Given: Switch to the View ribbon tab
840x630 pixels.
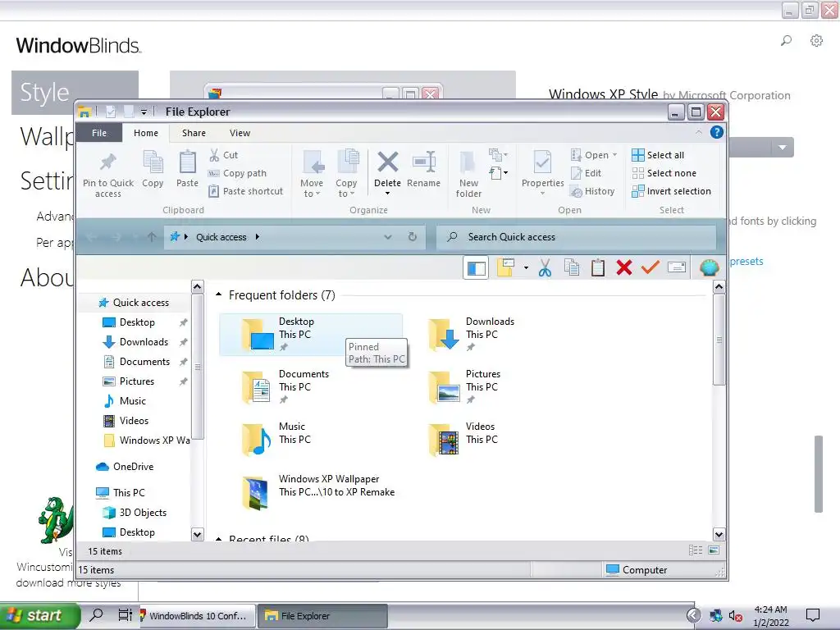Looking at the screenshot, I should 240,133.
